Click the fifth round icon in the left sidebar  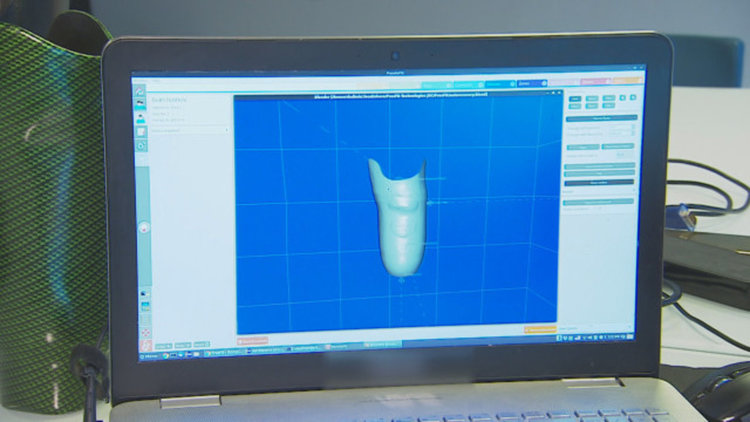(x=141, y=145)
